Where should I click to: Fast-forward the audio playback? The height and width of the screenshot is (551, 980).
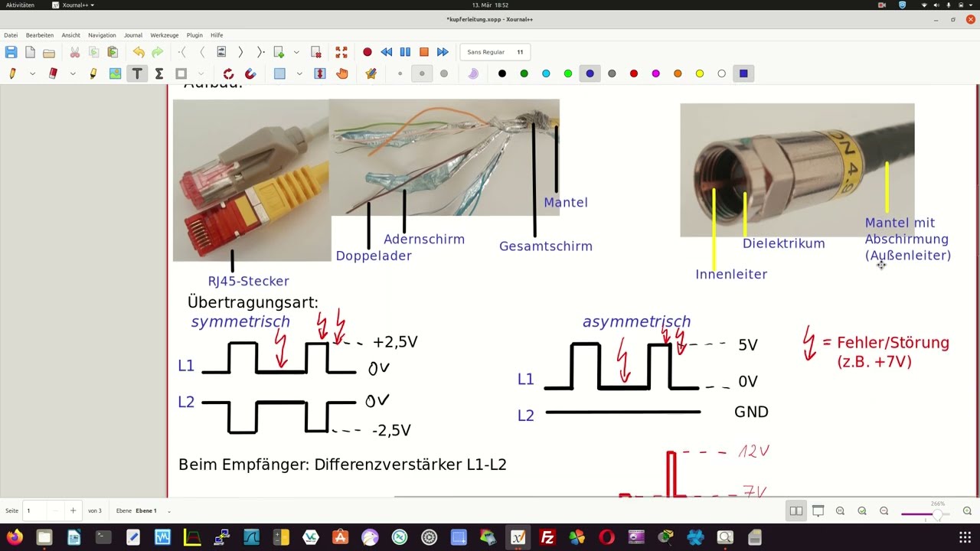coord(443,52)
